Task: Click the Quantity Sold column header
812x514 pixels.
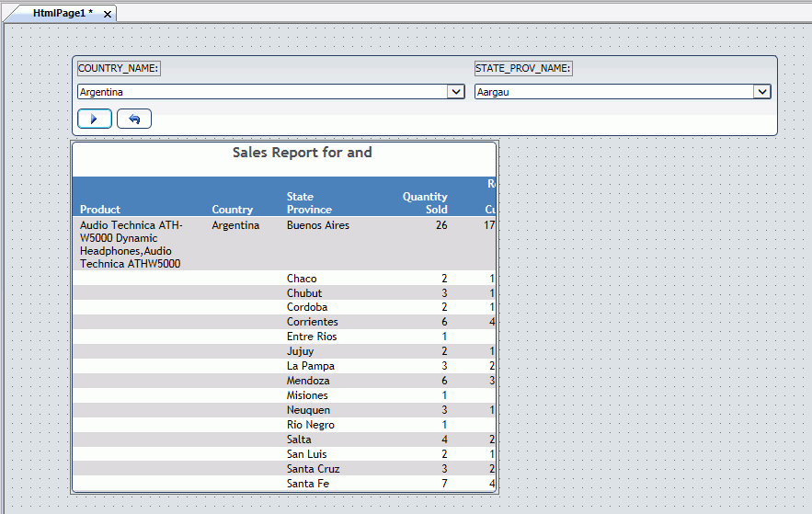Action: coord(425,203)
